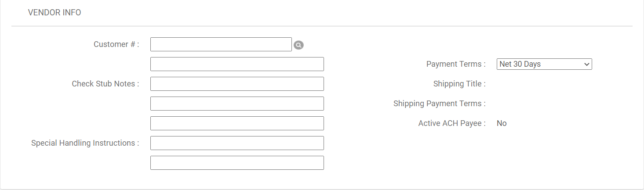Viewport: 644px width, 190px height.
Task: Click the 'Net 30 Days' selected value
Action: (x=520, y=64)
